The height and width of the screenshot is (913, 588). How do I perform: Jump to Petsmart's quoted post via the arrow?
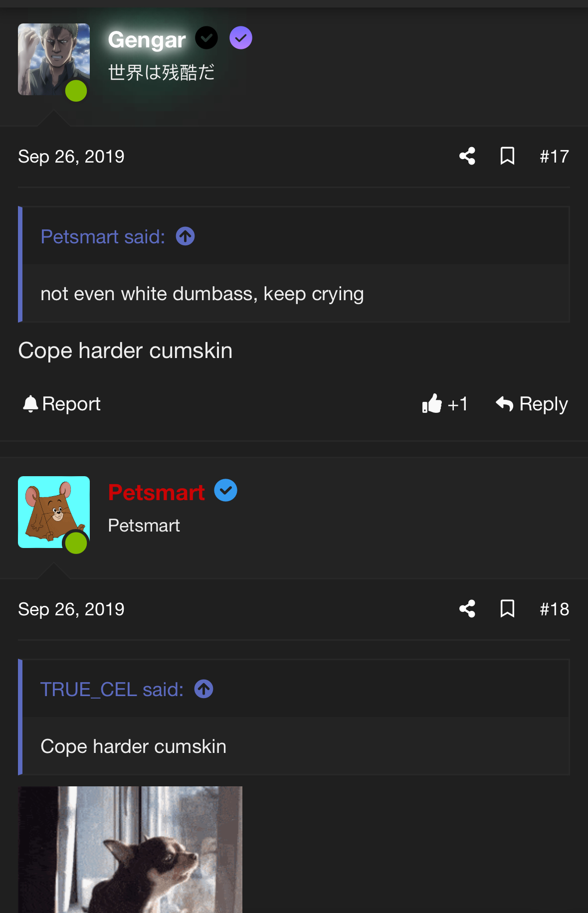[186, 236]
